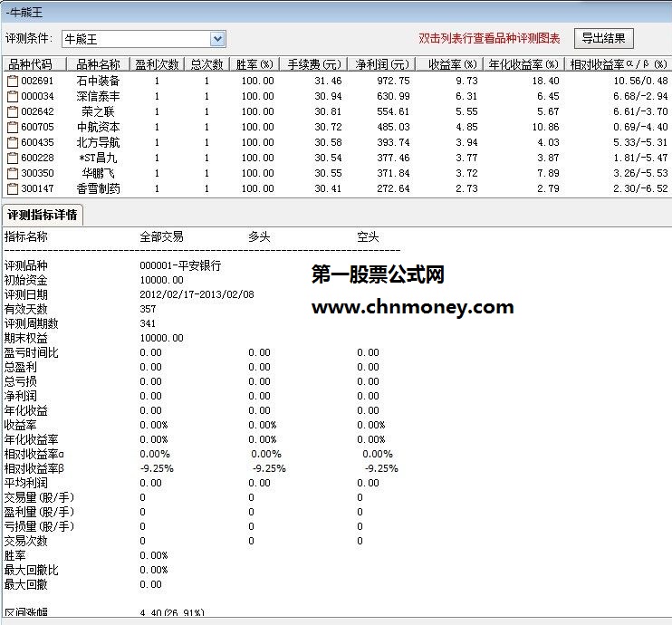Click annualized return 10.86
This screenshot has height=625, width=672.
click(546, 127)
